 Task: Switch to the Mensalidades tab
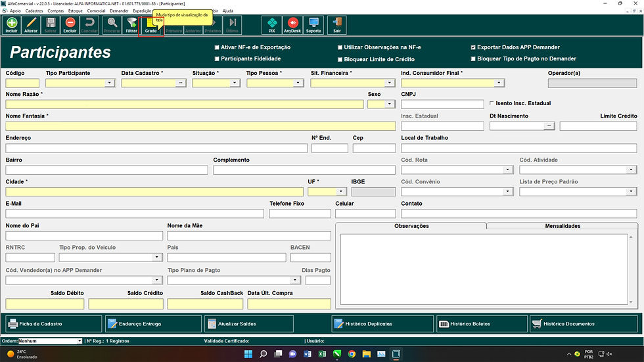point(563,226)
